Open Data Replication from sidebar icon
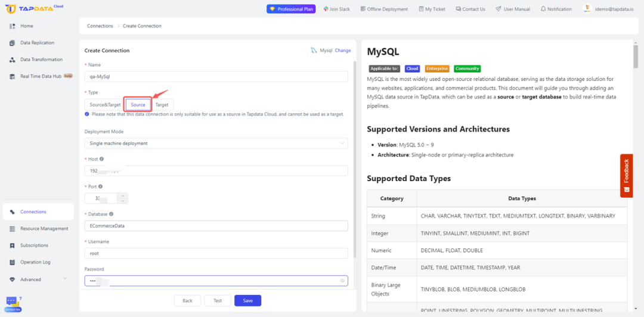 [x=13, y=43]
